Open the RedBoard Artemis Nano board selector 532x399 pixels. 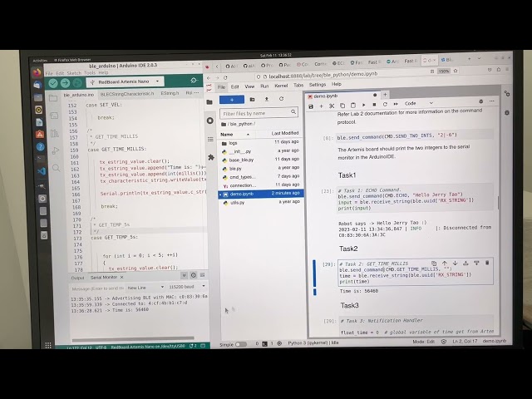pyautogui.click(x=125, y=81)
